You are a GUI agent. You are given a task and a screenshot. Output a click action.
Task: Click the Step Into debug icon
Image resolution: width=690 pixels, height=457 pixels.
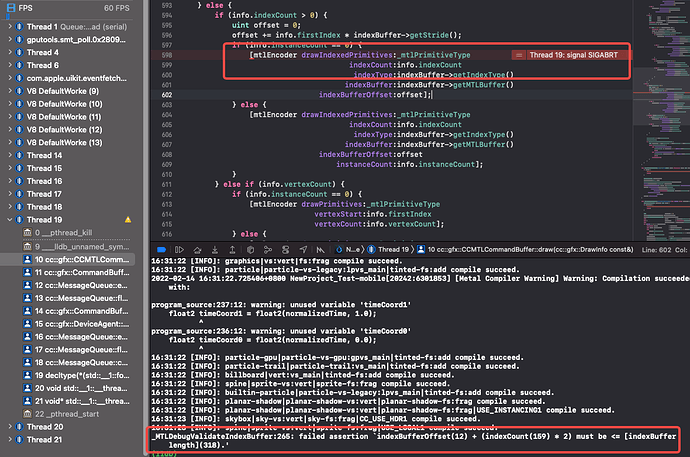(215, 250)
